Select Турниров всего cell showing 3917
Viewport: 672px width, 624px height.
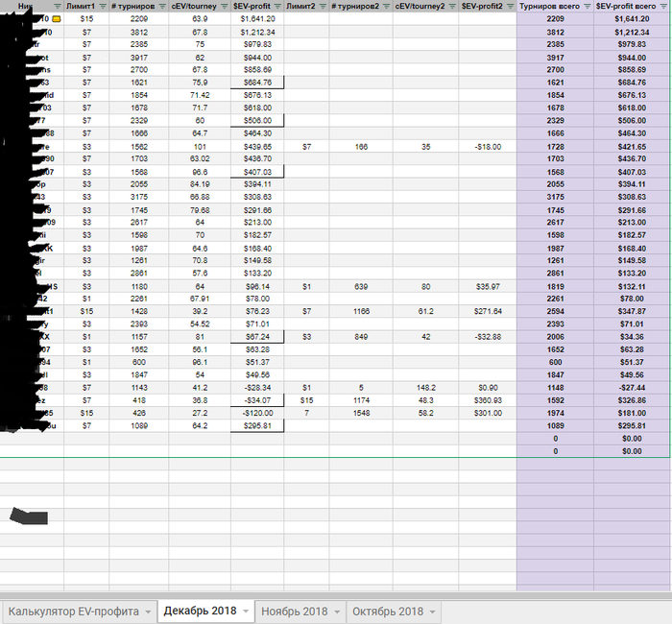pyautogui.click(x=556, y=58)
